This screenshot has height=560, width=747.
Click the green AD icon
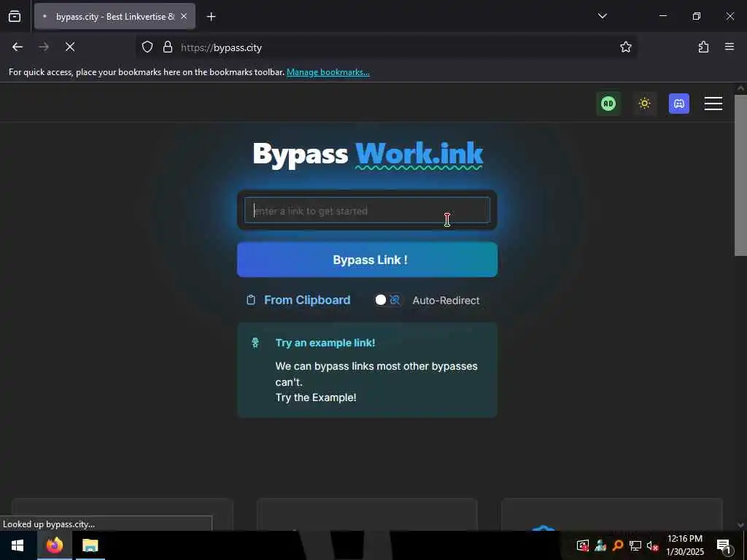608,104
